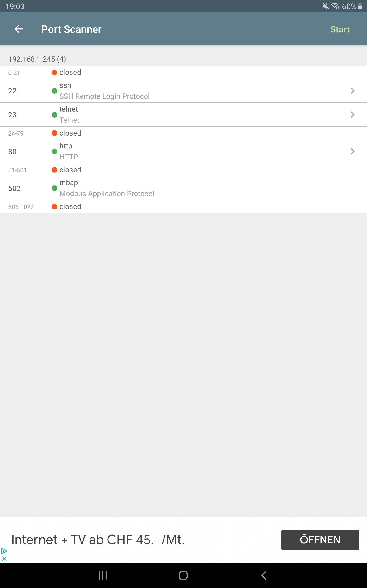Tap red closed dot for ports 0-21
Viewport: 367px width, 588px height.
click(54, 72)
